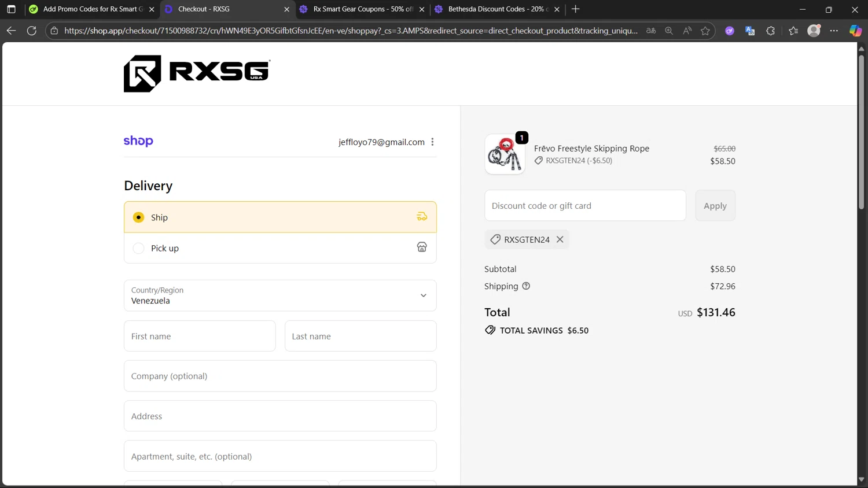Image resolution: width=868 pixels, height=488 pixels.
Task: Click the scrollbar down arrow
Action: pyautogui.click(x=861, y=479)
